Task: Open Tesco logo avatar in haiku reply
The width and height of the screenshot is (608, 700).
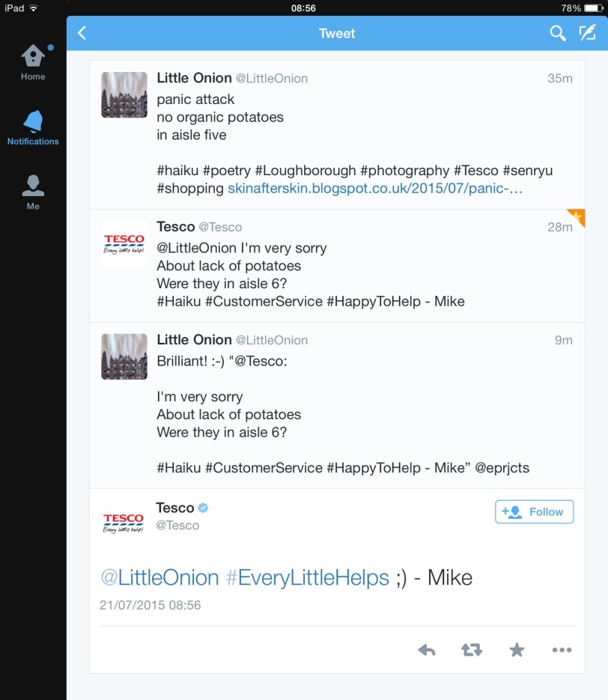Action: tap(124, 244)
